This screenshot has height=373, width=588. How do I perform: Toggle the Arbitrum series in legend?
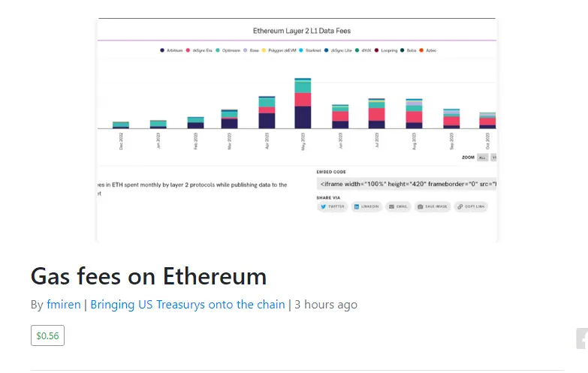click(x=171, y=50)
